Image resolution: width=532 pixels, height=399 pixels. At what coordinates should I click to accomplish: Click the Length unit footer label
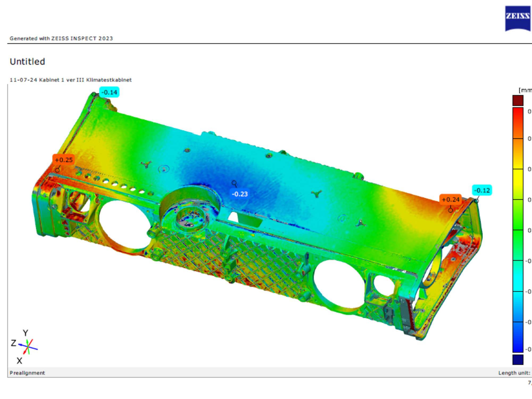pos(514,373)
